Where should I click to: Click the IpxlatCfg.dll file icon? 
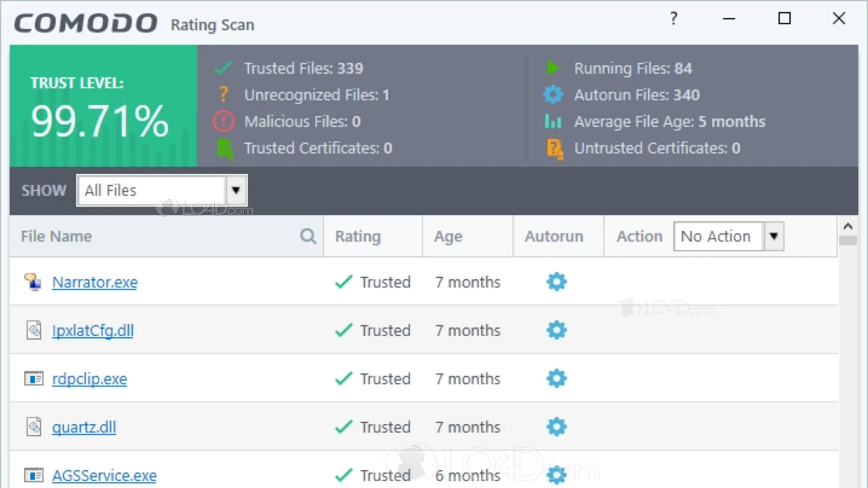pos(33,330)
